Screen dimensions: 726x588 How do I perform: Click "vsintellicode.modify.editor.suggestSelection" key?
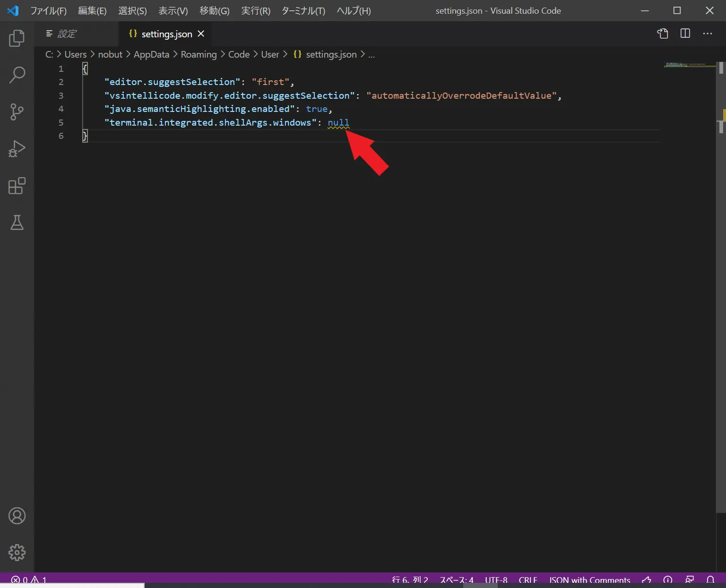pos(229,95)
